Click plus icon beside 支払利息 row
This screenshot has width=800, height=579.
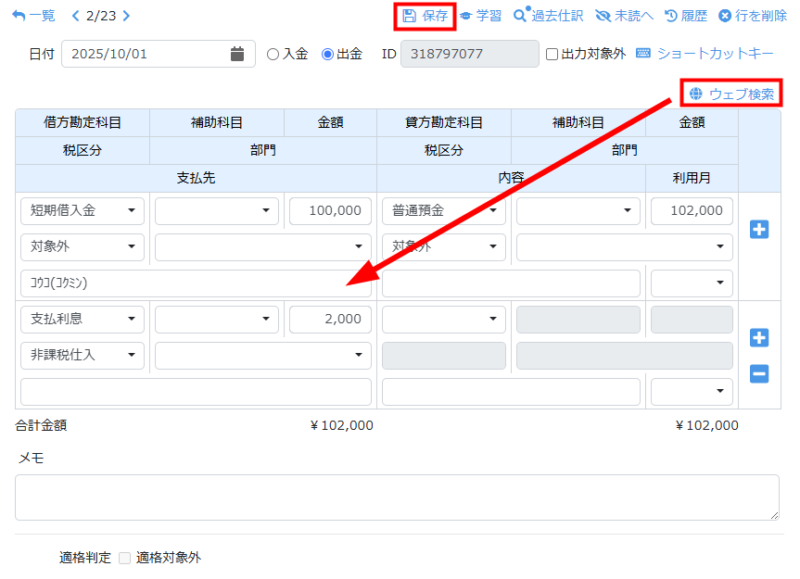tap(759, 338)
